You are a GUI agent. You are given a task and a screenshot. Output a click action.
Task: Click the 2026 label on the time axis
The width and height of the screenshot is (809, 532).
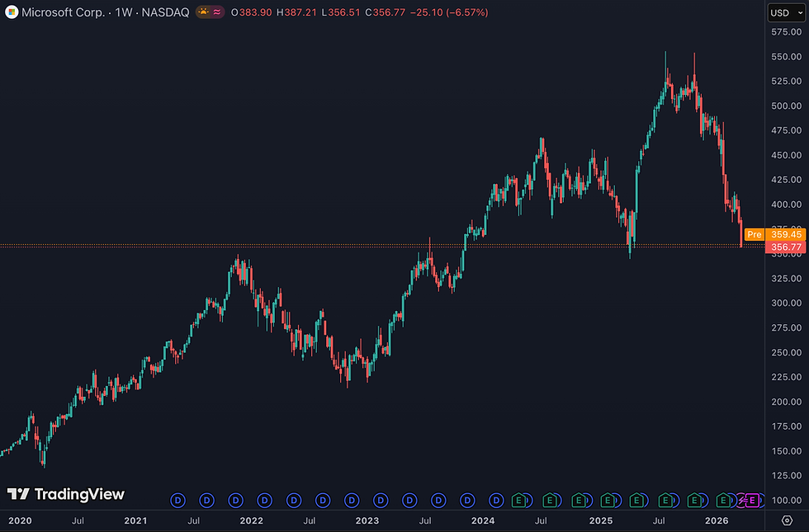click(x=717, y=520)
